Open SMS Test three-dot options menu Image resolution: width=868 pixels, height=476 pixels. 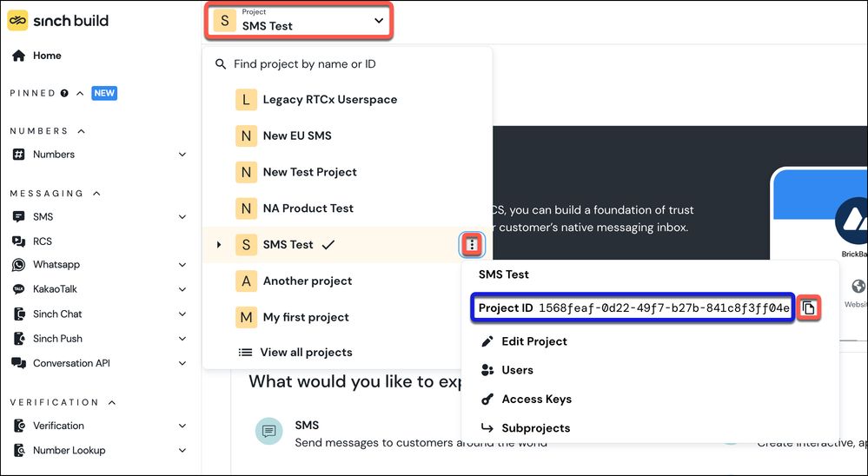472,245
